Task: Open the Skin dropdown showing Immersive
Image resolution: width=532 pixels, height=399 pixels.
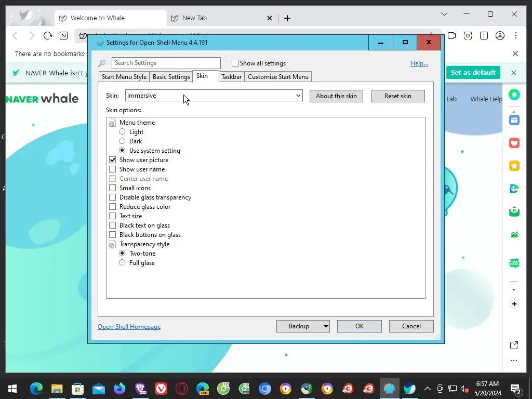Action: [214, 96]
